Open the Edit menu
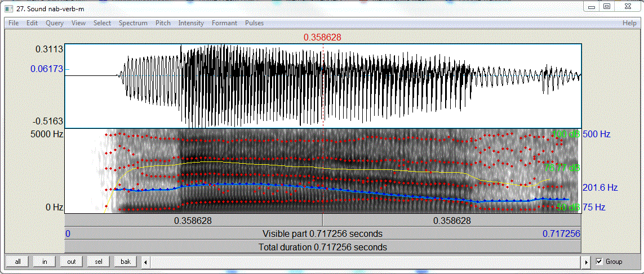644x274 pixels. click(32, 23)
